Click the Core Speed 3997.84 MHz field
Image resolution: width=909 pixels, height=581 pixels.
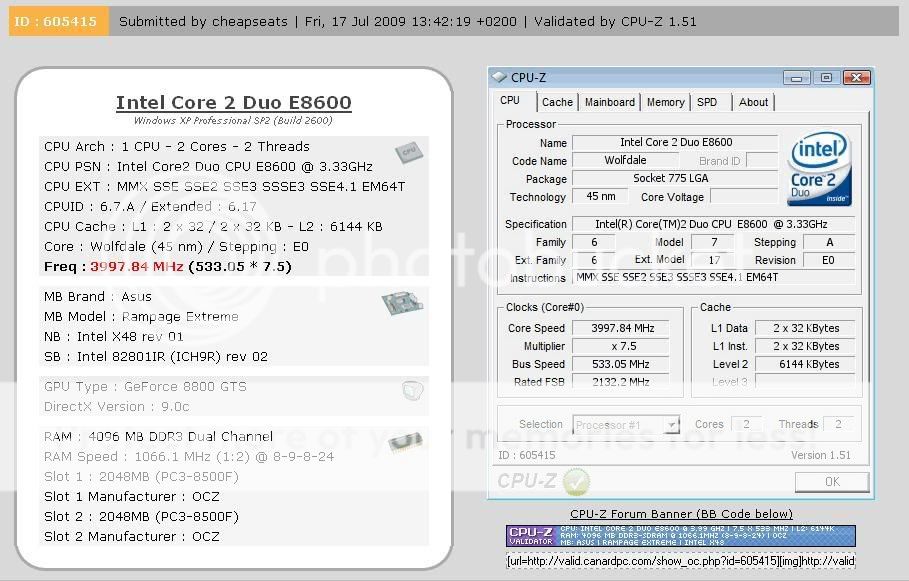pyautogui.click(x=621, y=328)
